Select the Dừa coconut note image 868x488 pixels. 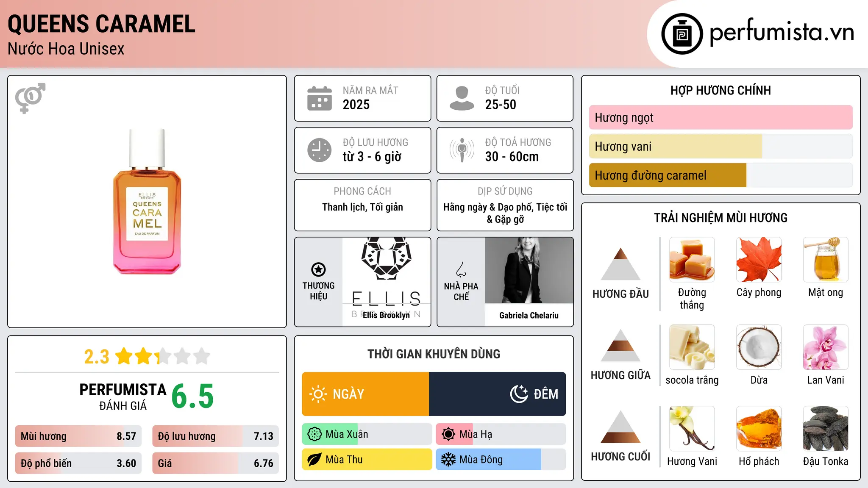tap(759, 347)
